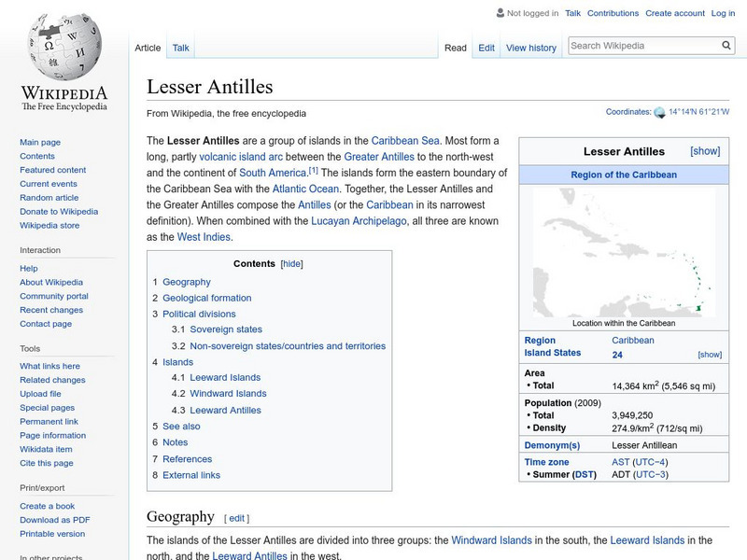The height and width of the screenshot is (560, 747).
Task: Open Recent changes link
Action: click(51, 310)
